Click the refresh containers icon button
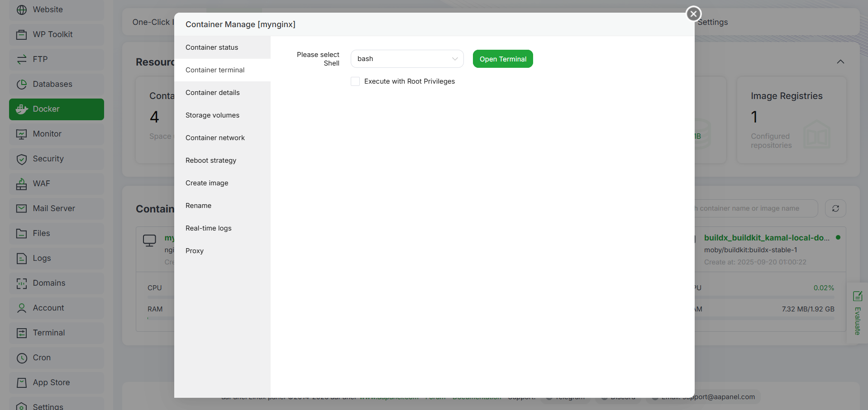Image resolution: width=868 pixels, height=410 pixels. pos(835,208)
